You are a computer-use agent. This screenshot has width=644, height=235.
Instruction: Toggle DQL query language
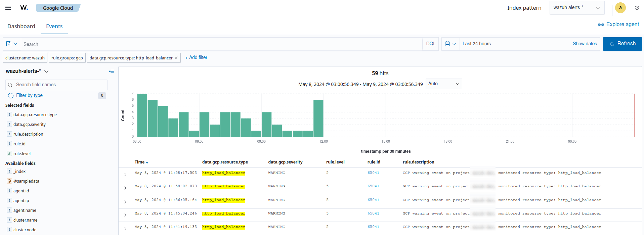tap(431, 44)
